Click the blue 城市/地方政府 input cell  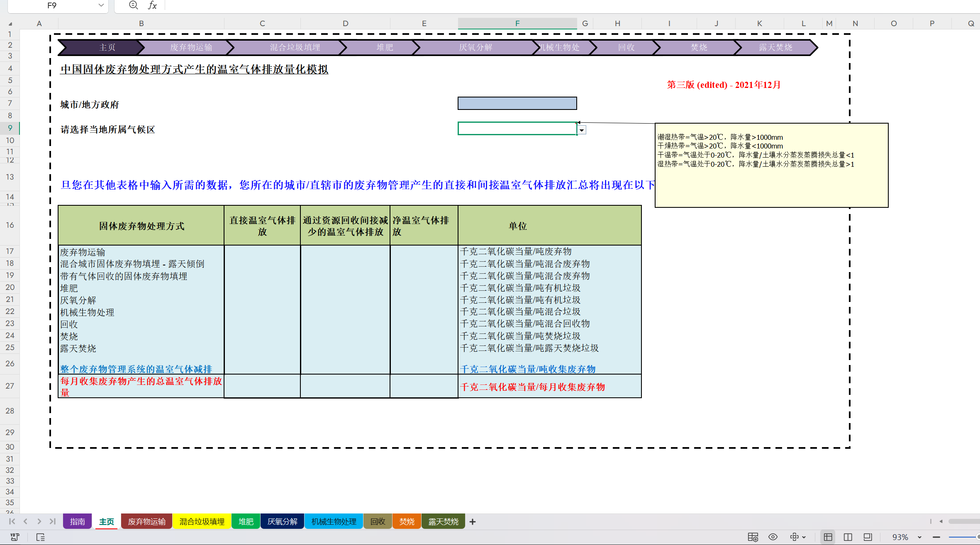pyautogui.click(x=517, y=103)
